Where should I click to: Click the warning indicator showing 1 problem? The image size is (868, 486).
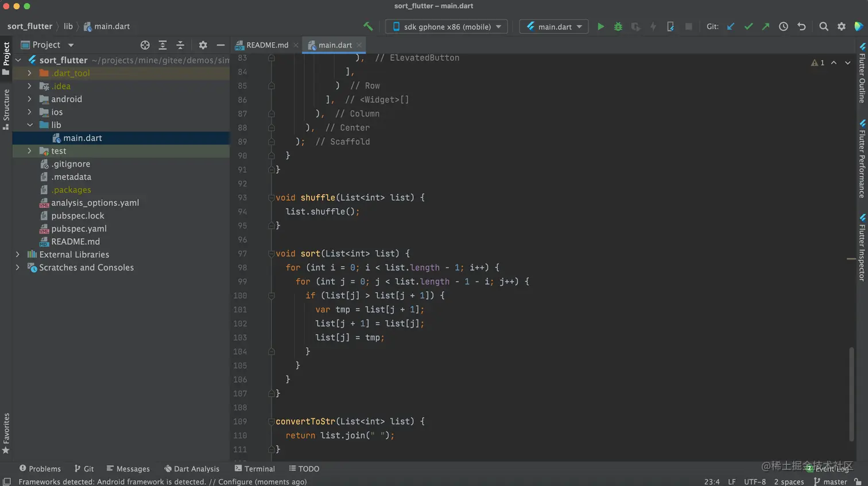click(x=817, y=63)
